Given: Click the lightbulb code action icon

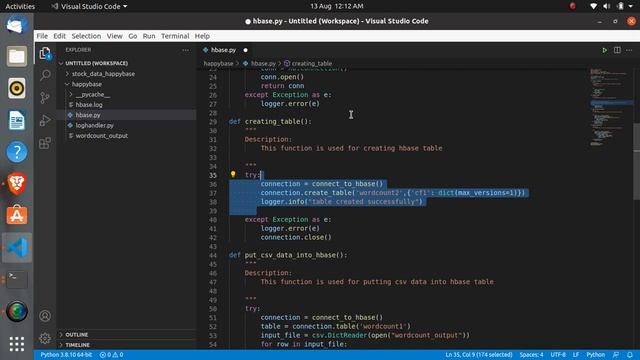Looking at the screenshot, I should (233, 174).
